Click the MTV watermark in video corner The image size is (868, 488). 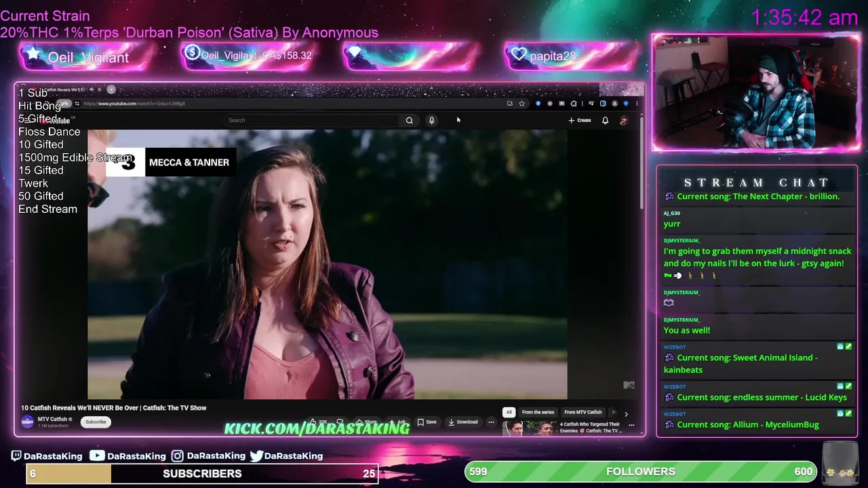coord(629,385)
